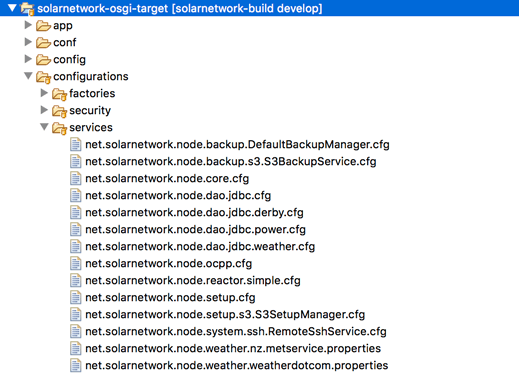Click the configurations folder icon
The image size is (519, 373).
click(43, 77)
